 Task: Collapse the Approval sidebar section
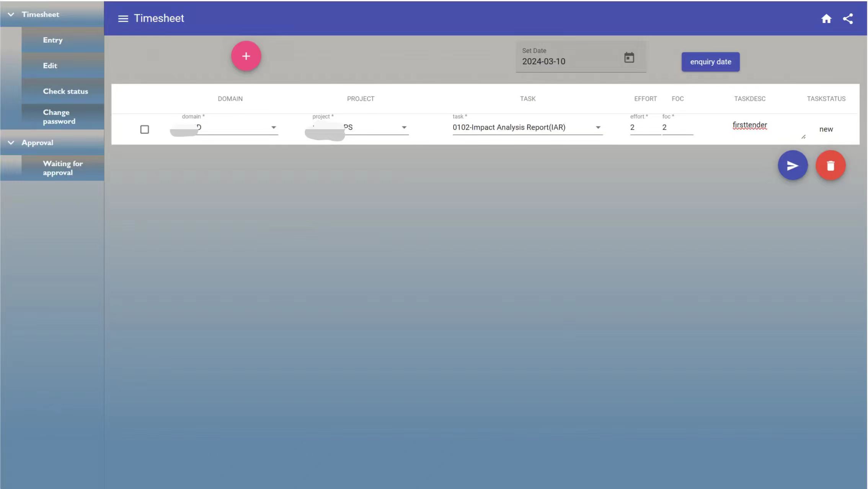point(52,143)
